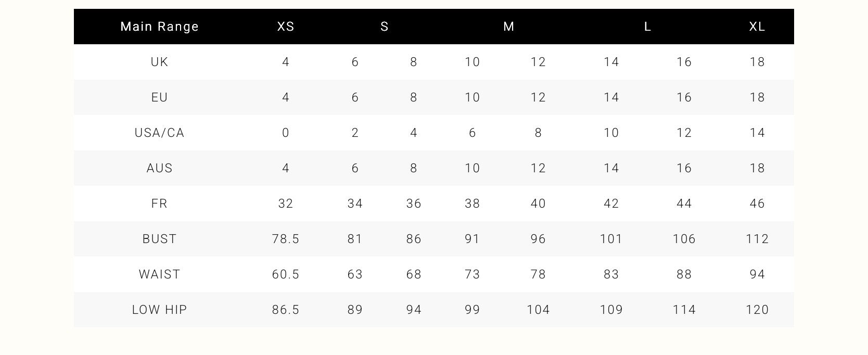Select the XL column header
The image size is (868, 355).
click(757, 27)
